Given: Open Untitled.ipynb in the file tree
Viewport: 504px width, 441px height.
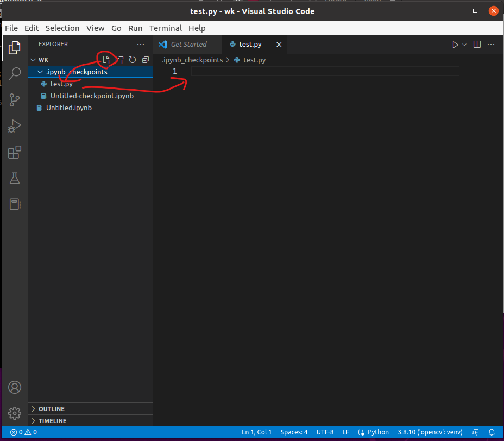Looking at the screenshot, I should pyautogui.click(x=90, y=108).
